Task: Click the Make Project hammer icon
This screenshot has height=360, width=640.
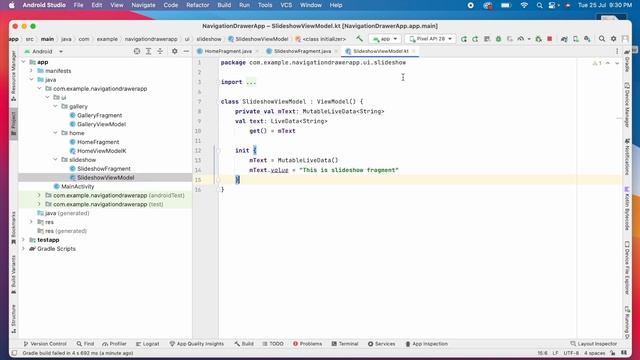Action: 359,39
